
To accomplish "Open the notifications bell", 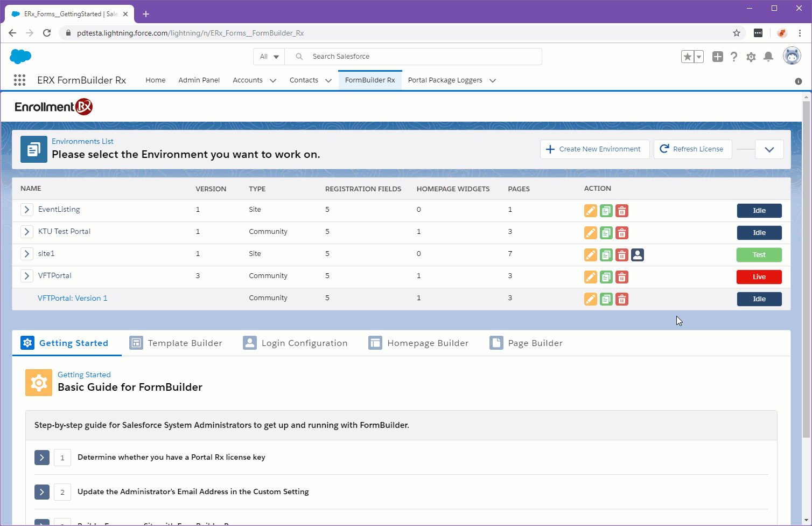I will (x=768, y=57).
